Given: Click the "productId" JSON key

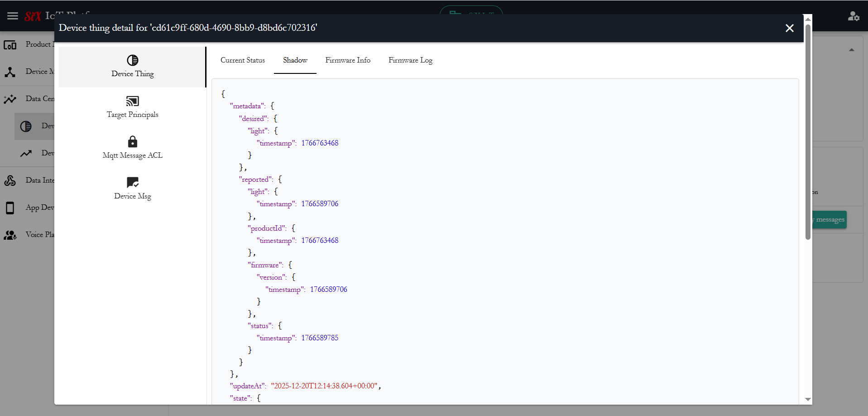Looking at the screenshot, I should (x=267, y=228).
